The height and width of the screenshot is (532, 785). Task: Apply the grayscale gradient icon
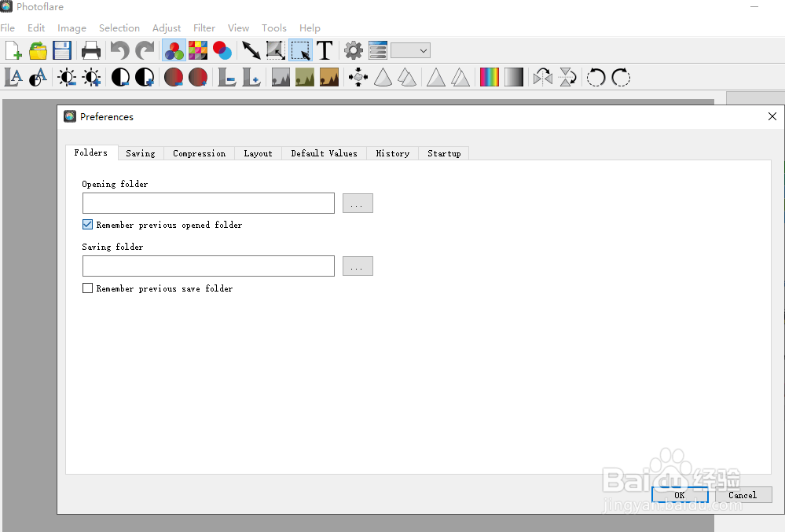point(514,78)
